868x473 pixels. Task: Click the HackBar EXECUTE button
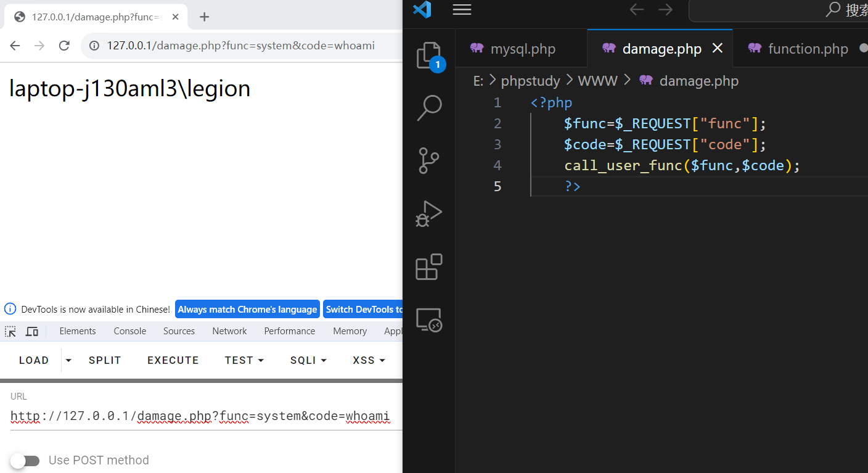tap(173, 360)
